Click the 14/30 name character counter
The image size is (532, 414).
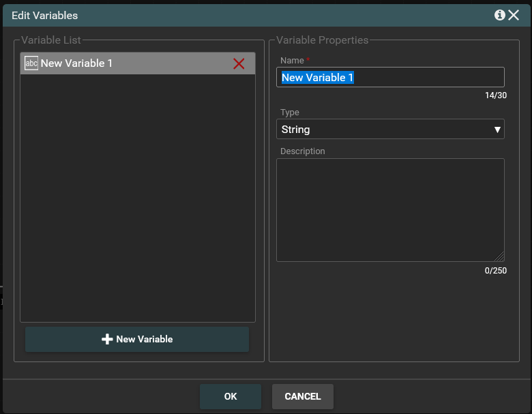point(495,95)
